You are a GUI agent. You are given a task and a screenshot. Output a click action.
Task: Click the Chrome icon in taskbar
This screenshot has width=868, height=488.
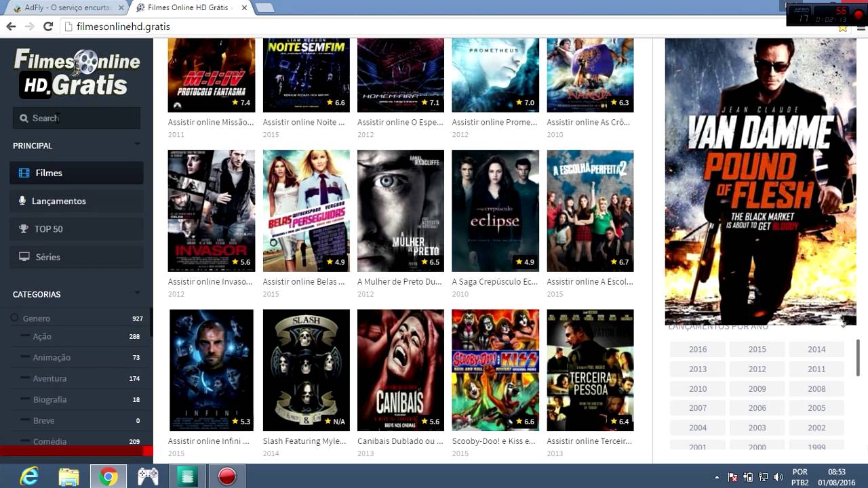[108, 477]
